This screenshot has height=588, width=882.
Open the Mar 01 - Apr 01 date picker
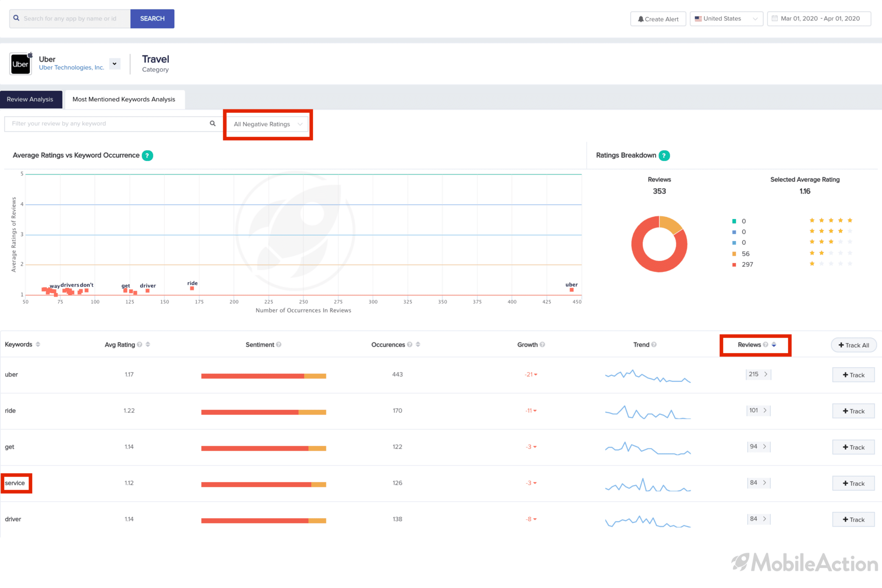819,18
